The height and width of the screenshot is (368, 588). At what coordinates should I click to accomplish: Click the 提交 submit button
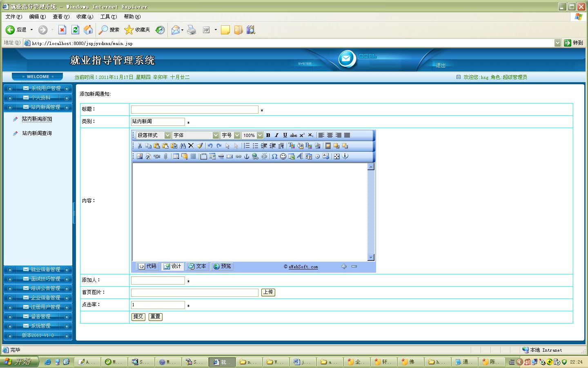point(138,316)
